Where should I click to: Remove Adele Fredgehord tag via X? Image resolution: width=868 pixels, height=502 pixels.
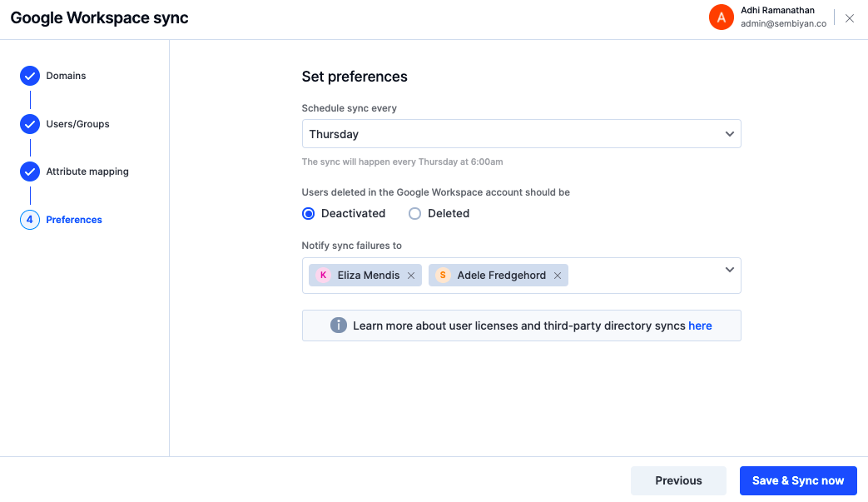click(x=558, y=276)
